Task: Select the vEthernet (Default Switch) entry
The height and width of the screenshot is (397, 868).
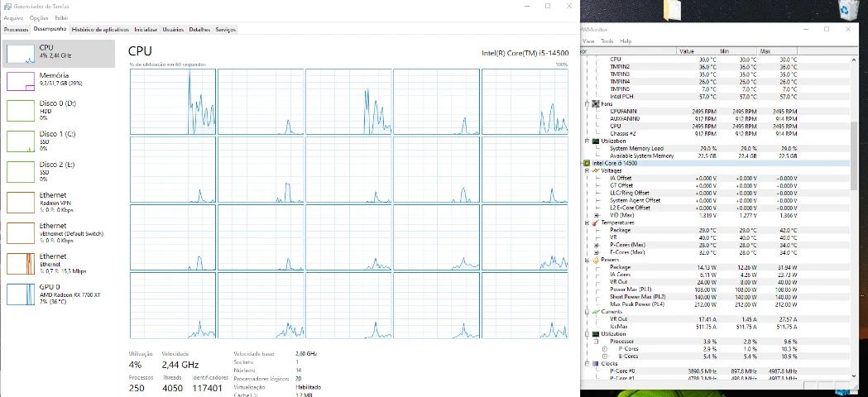Action: 59,233
